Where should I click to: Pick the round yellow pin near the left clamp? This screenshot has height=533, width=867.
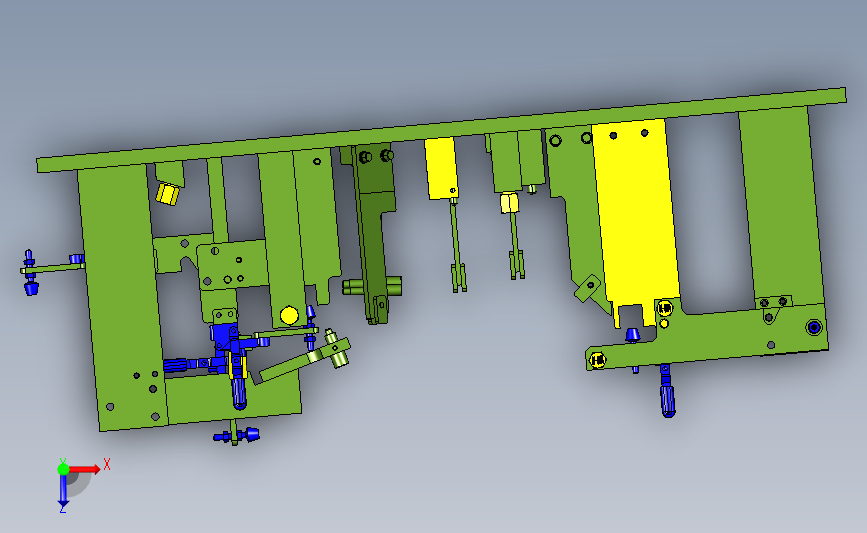coord(289,316)
